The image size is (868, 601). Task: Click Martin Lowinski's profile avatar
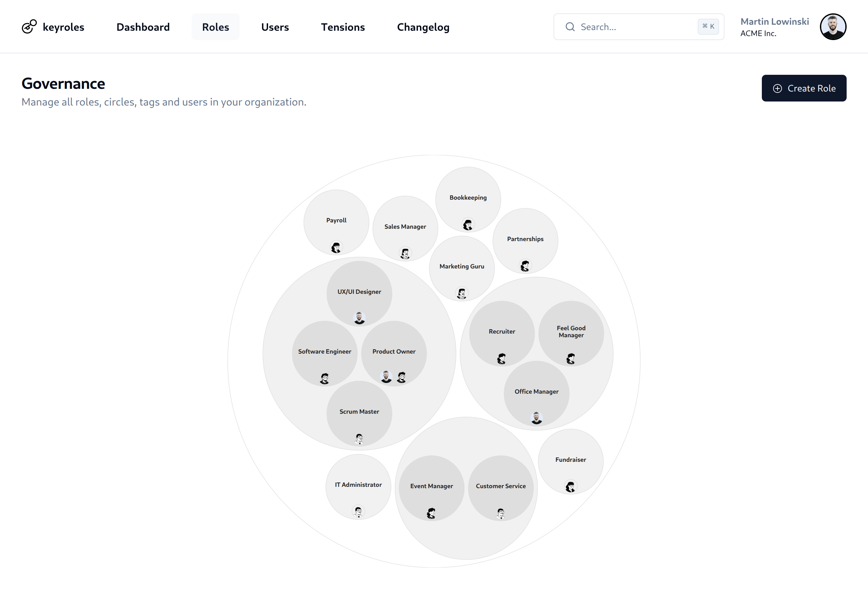(x=833, y=26)
